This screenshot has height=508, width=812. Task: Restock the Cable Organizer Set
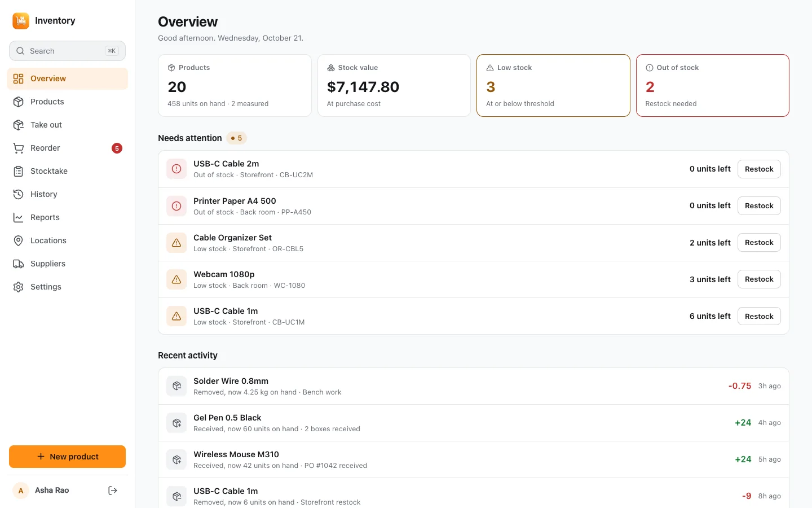[759, 243]
